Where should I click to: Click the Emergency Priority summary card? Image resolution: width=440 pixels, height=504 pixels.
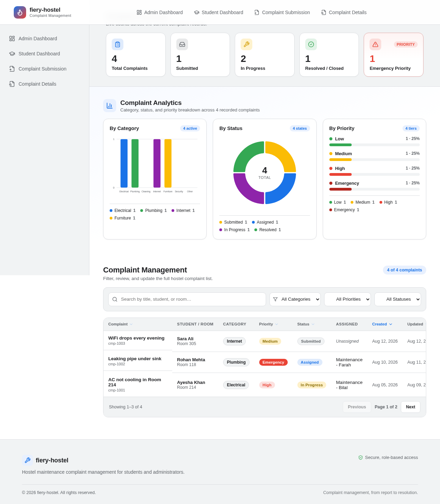click(394, 55)
